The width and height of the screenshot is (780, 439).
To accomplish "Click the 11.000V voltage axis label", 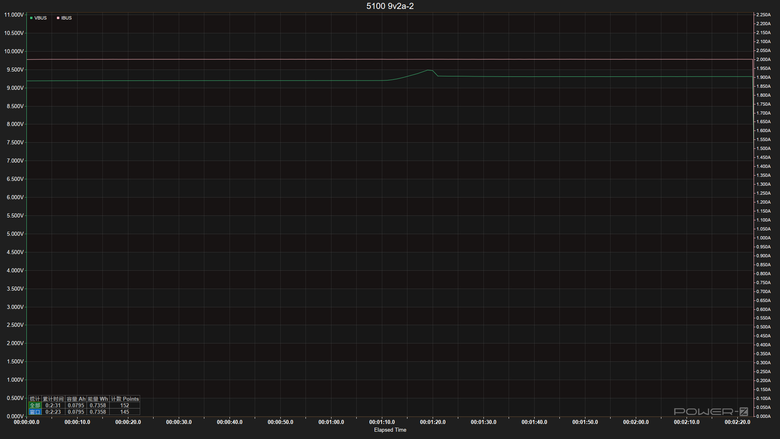I will pos(14,15).
